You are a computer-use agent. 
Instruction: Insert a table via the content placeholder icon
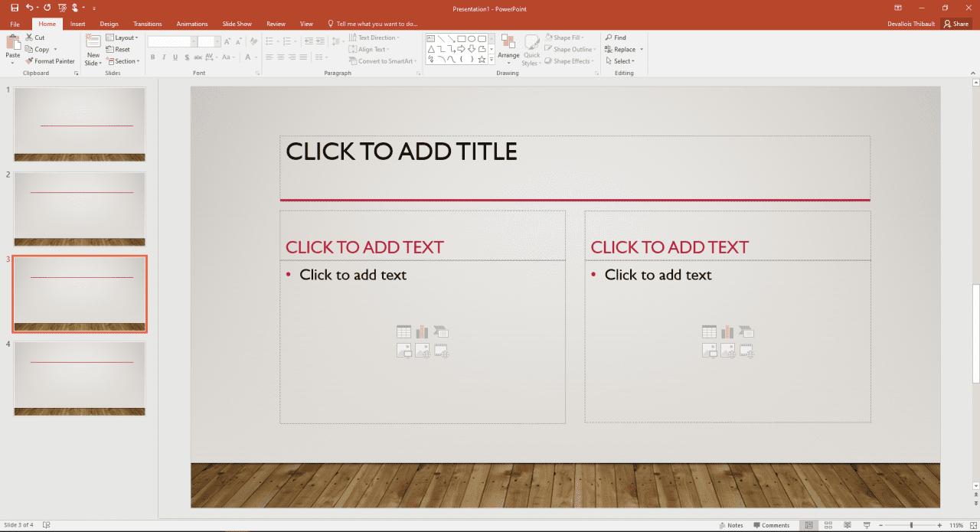(x=403, y=331)
